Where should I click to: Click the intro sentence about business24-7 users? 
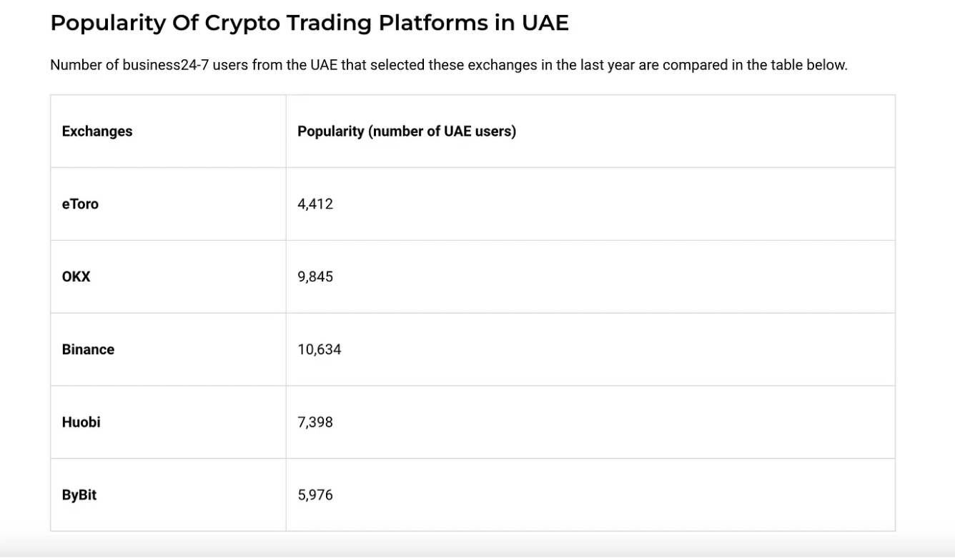(x=448, y=65)
